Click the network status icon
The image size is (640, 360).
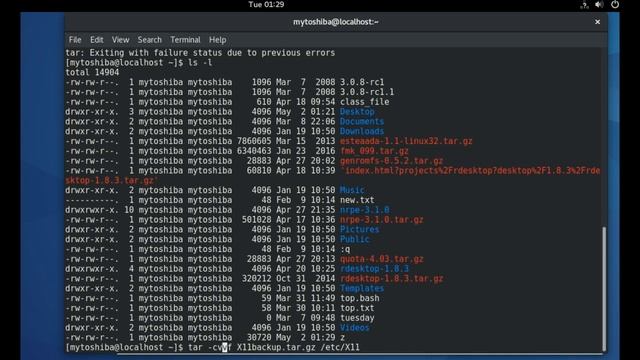coord(584,5)
